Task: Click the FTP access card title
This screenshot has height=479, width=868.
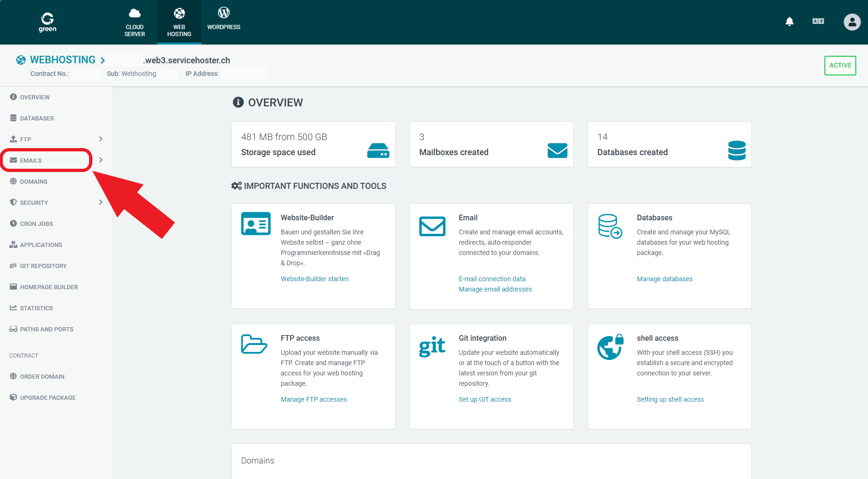Action: point(300,338)
